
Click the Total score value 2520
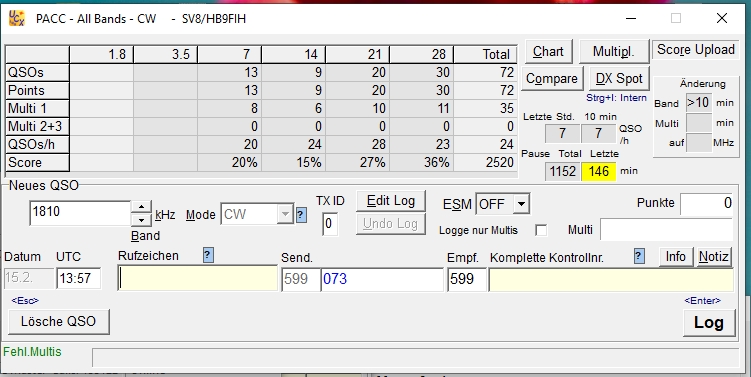486,162
